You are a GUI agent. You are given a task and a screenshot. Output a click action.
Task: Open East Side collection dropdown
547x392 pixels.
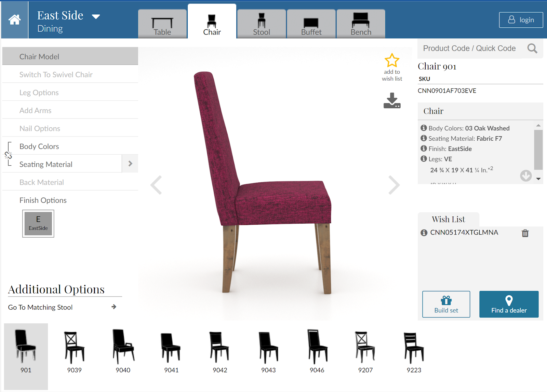click(x=96, y=16)
